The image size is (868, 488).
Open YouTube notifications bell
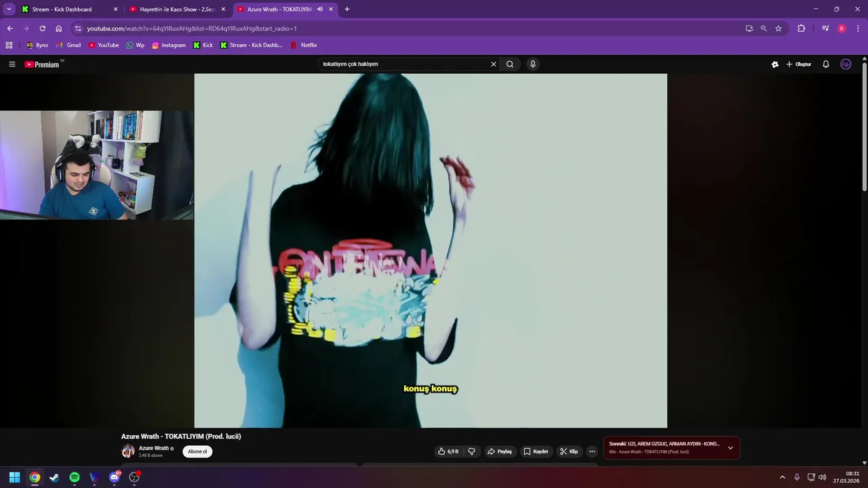[826, 64]
